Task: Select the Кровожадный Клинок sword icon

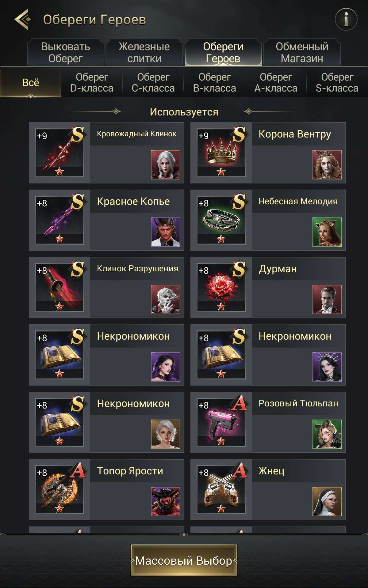Action: [x=59, y=153]
